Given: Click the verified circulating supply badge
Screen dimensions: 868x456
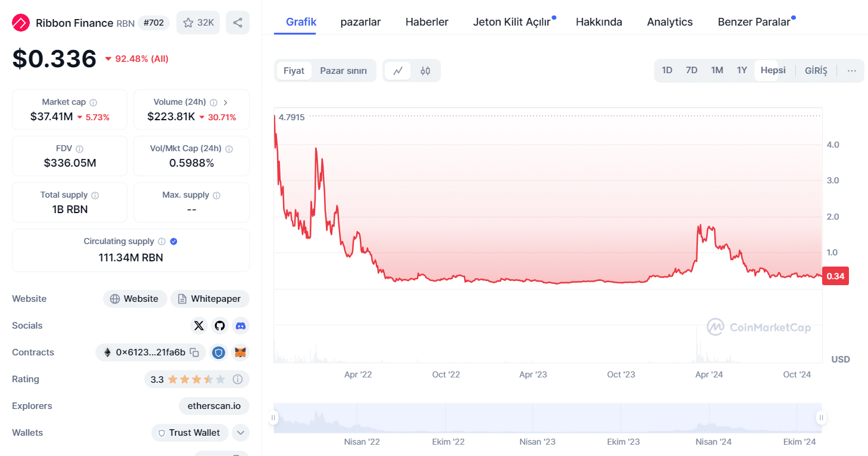Looking at the screenshot, I should click(174, 242).
